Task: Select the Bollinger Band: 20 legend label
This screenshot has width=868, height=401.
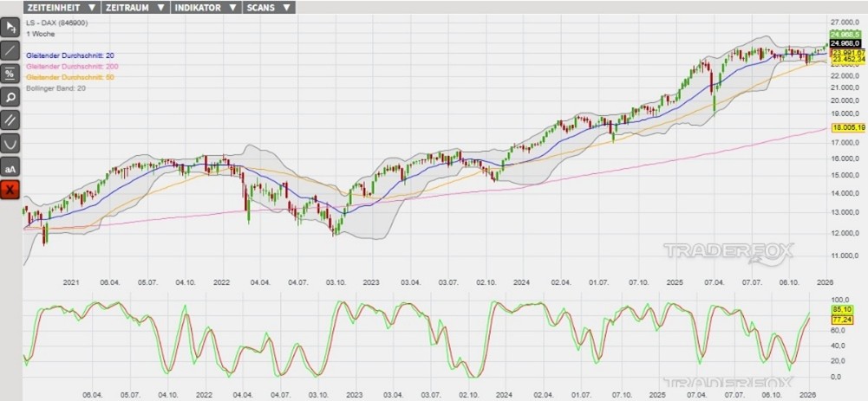Action: point(56,88)
